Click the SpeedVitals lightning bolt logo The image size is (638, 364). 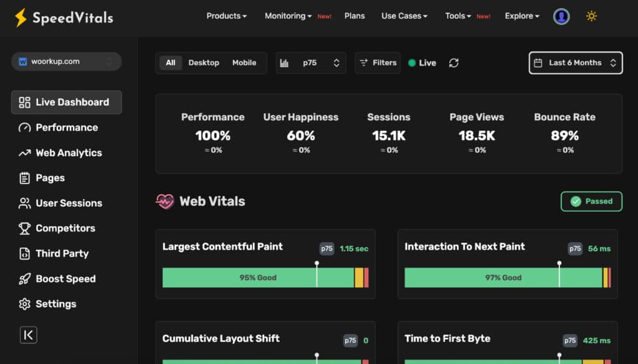tap(21, 17)
